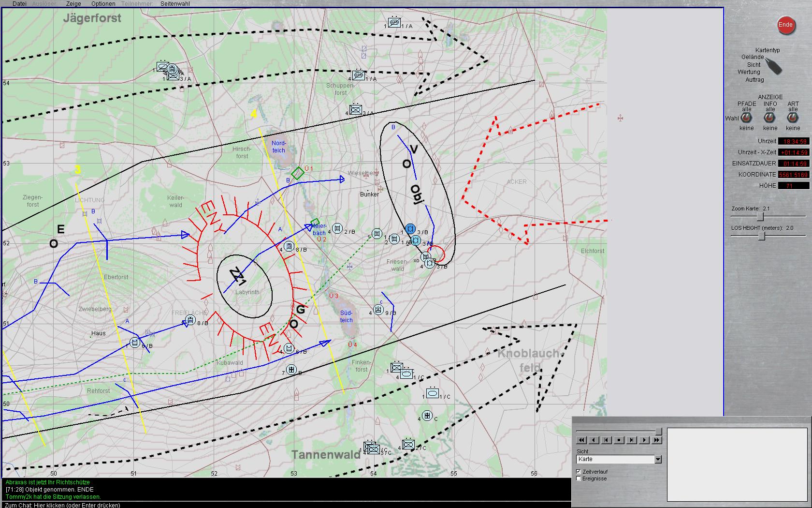
Task: Uncheck the Zeitverlauf checkbox
Action: pyautogui.click(x=579, y=472)
